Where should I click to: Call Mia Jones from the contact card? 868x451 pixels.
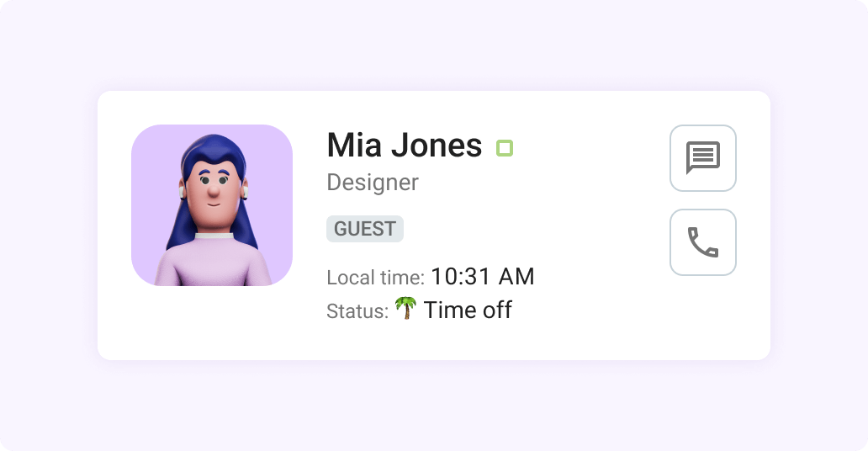point(703,242)
